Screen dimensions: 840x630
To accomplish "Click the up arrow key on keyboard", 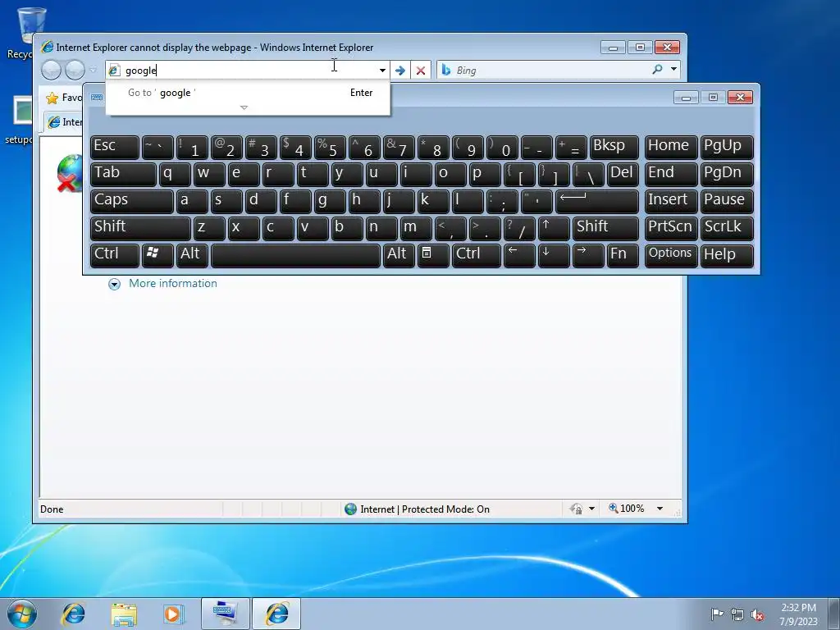I will click(554, 228).
